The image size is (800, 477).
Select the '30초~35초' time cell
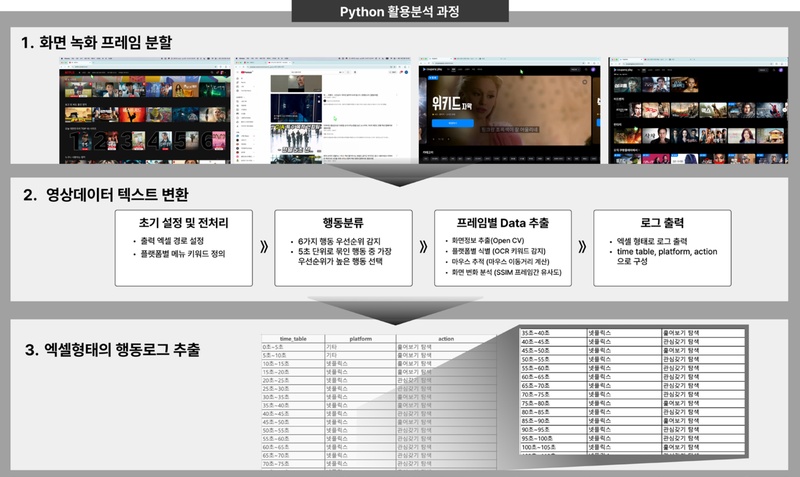[x=293, y=397]
